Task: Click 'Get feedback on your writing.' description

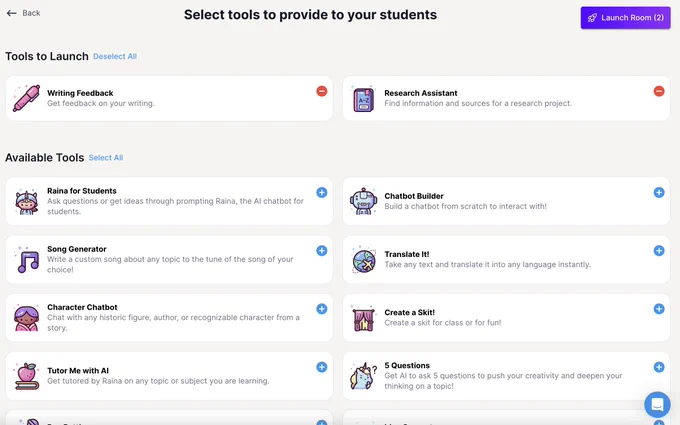Action: click(x=101, y=104)
